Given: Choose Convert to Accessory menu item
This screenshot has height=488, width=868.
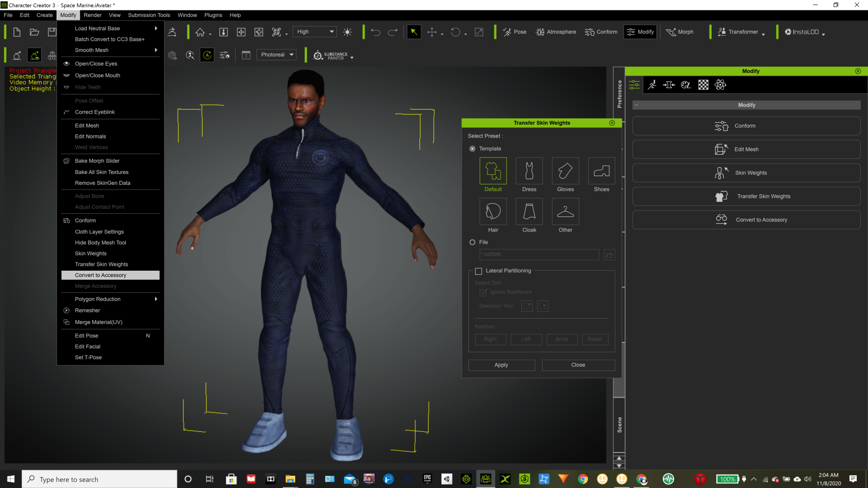Looking at the screenshot, I should coord(111,275).
